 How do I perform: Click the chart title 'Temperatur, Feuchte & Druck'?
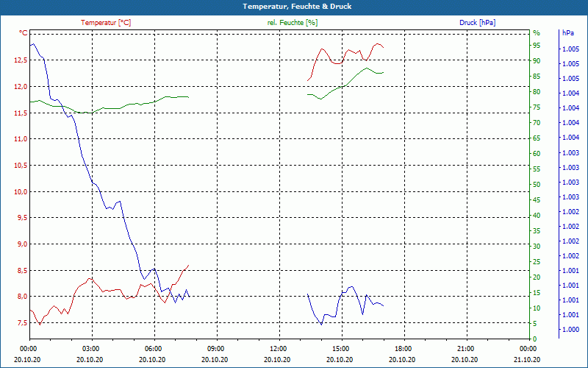pos(297,7)
